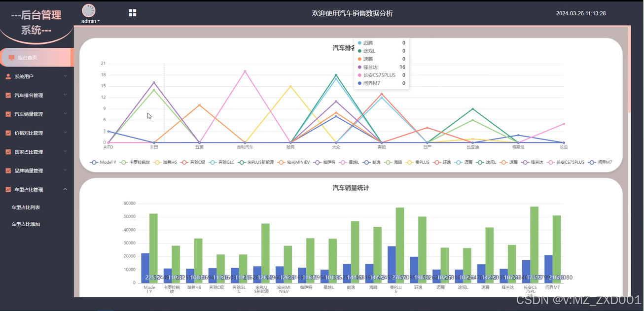Toggle the 途观L legend series
This screenshot has width=644, height=311.
pyautogui.click(x=486, y=162)
